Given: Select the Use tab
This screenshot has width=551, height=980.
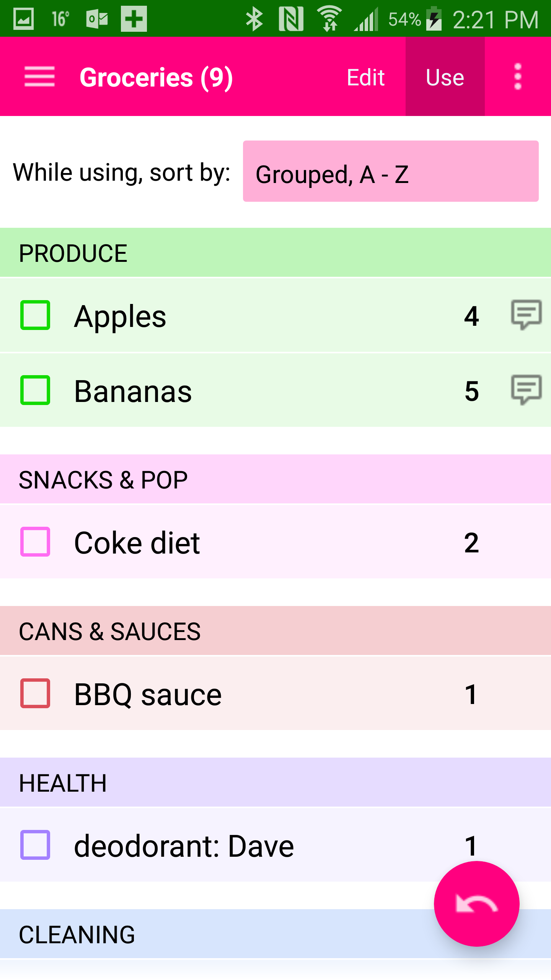Looking at the screenshot, I should click(x=445, y=77).
